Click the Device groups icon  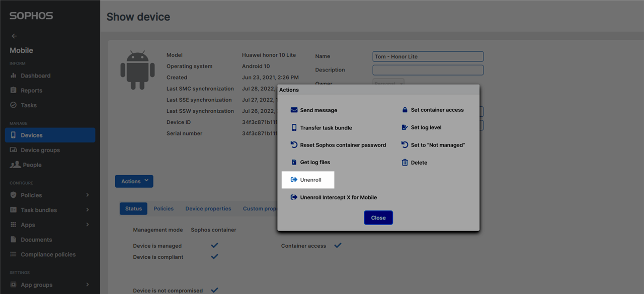[x=14, y=150]
